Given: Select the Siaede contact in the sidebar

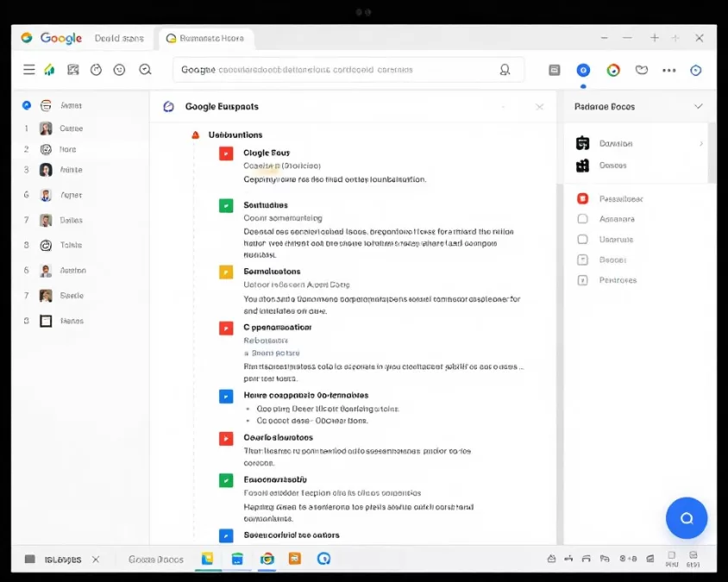Looking at the screenshot, I should pyautogui.click(x=71, y=296).
